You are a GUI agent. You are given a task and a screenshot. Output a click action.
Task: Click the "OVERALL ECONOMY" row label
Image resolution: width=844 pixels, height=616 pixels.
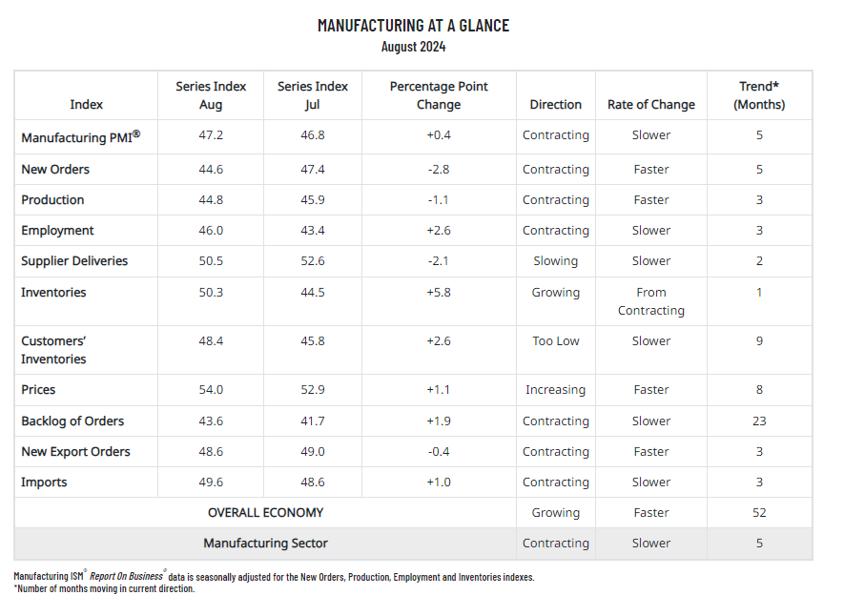265,513
